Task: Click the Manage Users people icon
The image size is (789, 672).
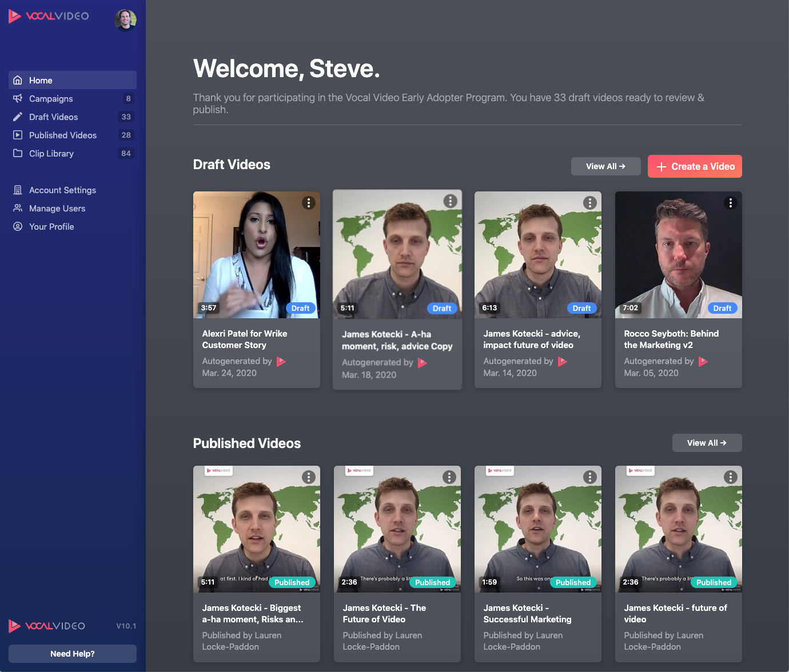Action: 18,208
